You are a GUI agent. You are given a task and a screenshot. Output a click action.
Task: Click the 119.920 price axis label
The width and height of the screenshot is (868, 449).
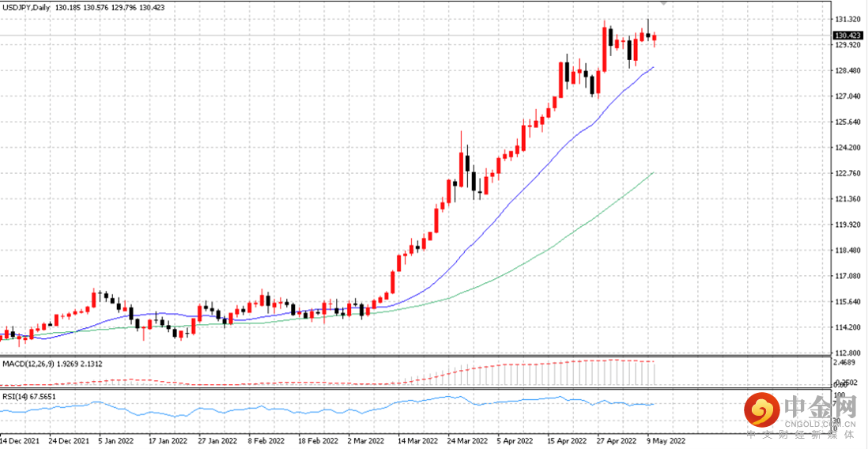(x=847, y=224)
